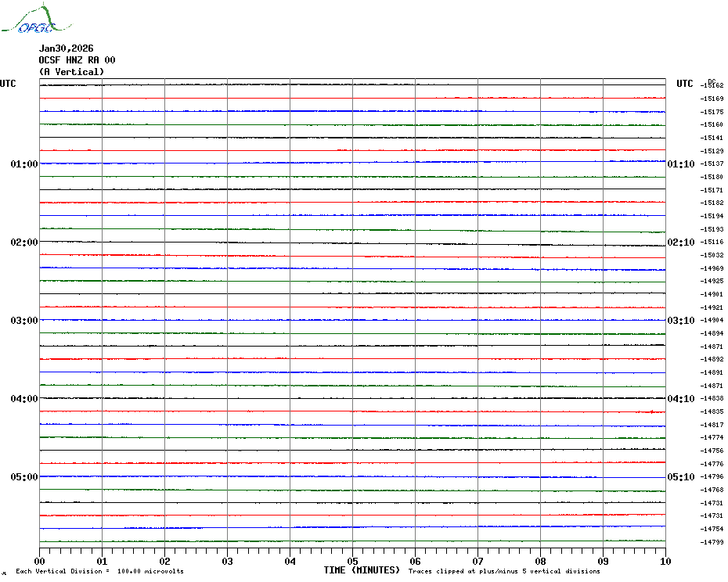Image resolution: width=728 pixels, height=582 pixels.
Task: Click the DC offset value -14838
Action: 712,399
